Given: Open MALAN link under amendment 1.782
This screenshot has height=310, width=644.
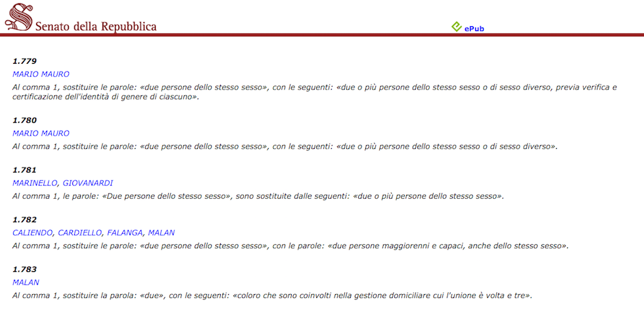Looking at the screenshot, I should [x=162, y=233].
